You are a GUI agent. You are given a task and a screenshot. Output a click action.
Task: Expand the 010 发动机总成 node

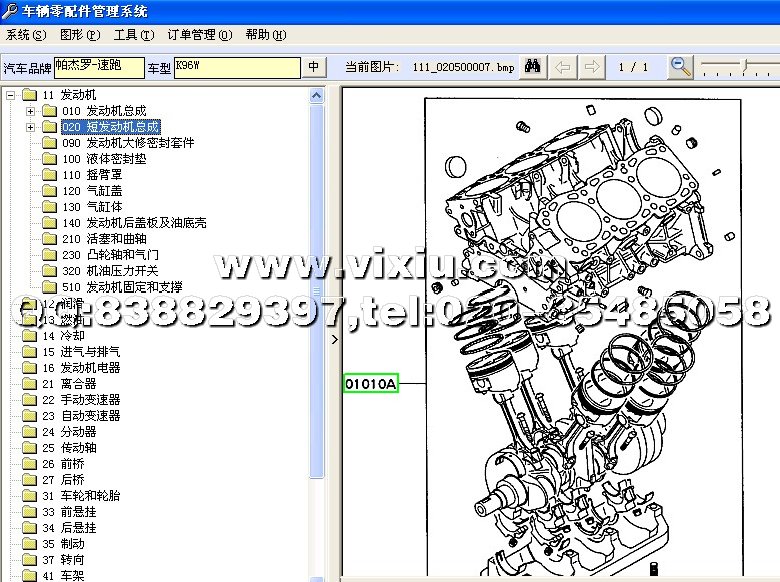pyautogui.click(x=31, y=111)
